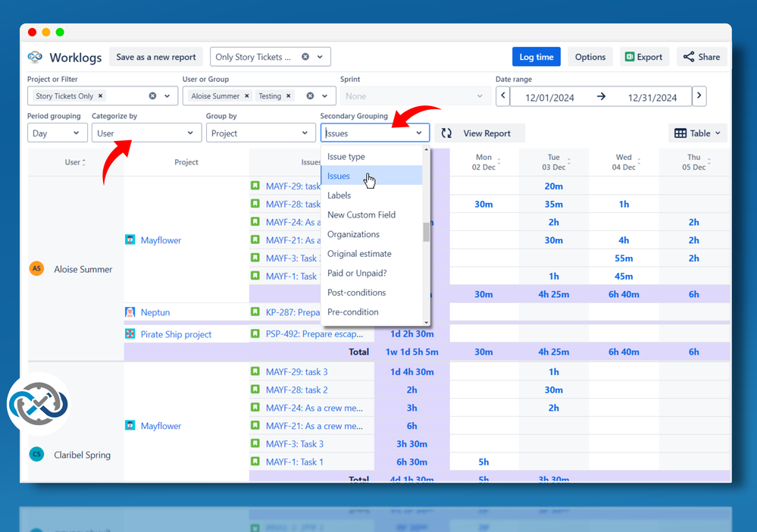Click the start date 12/01/2024 field
Viewport: 757px width, 532px height.
click(x=549, y=98)
